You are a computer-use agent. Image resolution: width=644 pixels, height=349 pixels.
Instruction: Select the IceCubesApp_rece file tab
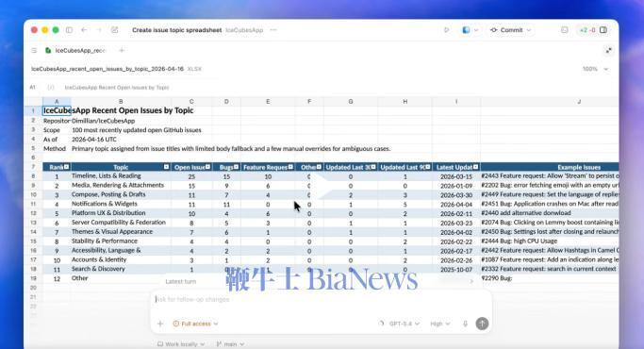click(x=76, y=51)
